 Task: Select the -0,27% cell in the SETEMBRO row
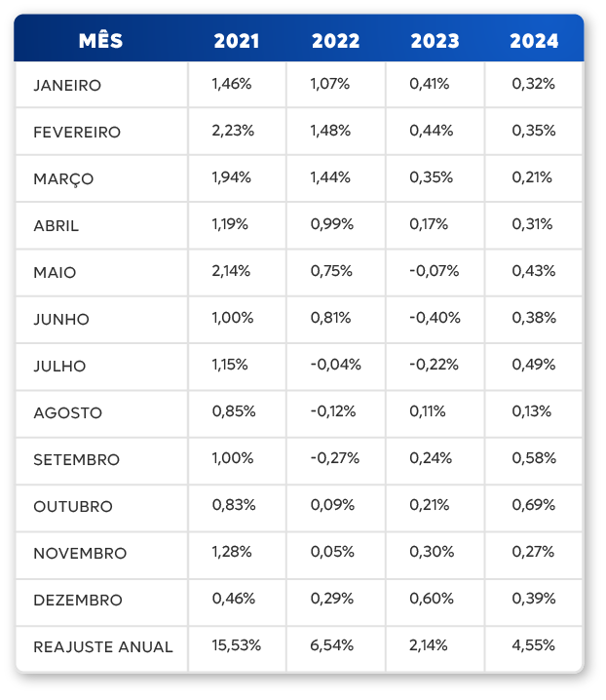pos(335,458)
